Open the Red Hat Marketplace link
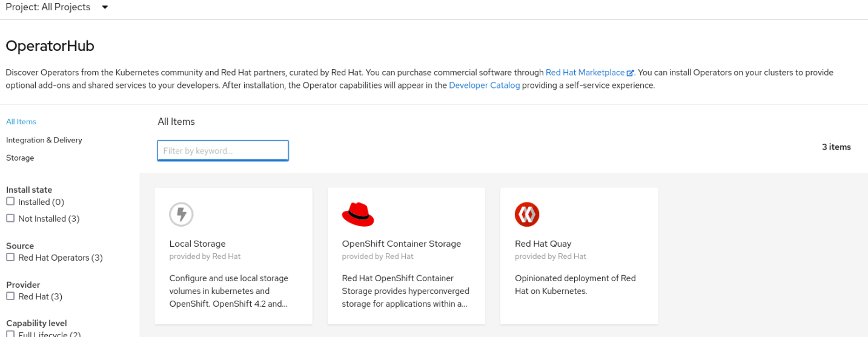 point(585,72)
